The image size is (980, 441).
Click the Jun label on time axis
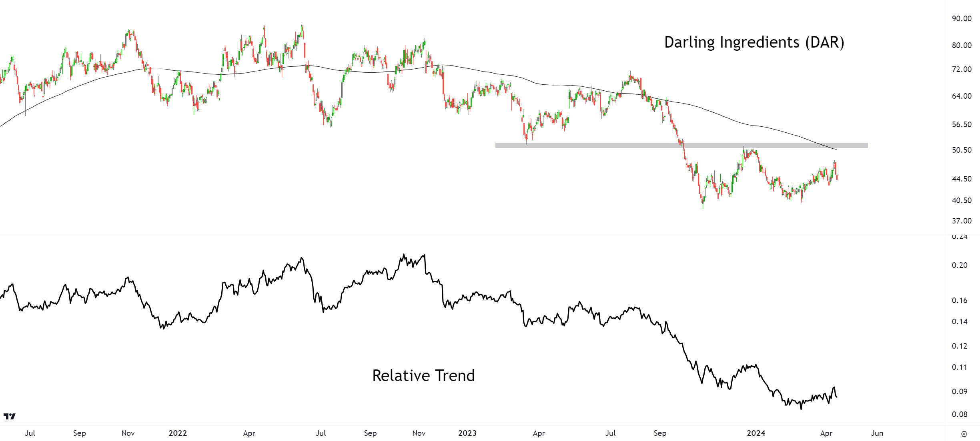tap(877, 433)
